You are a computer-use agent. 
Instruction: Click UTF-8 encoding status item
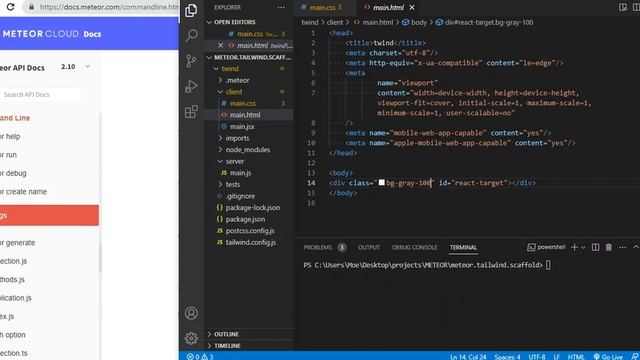pos(537,356)
